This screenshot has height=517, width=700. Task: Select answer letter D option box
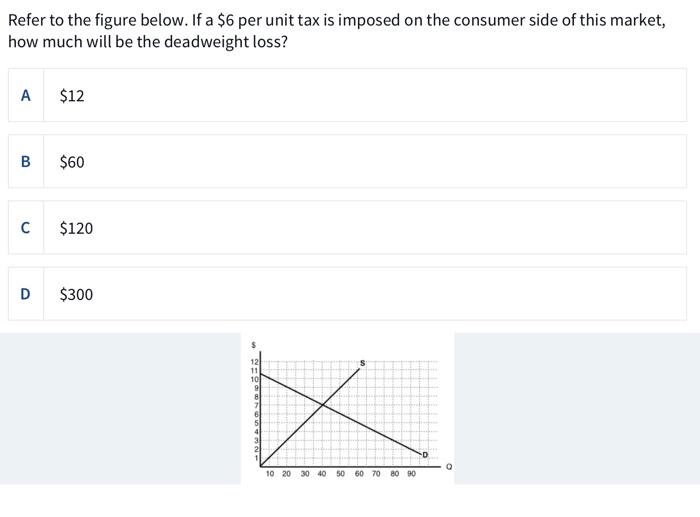click(347, 294)
